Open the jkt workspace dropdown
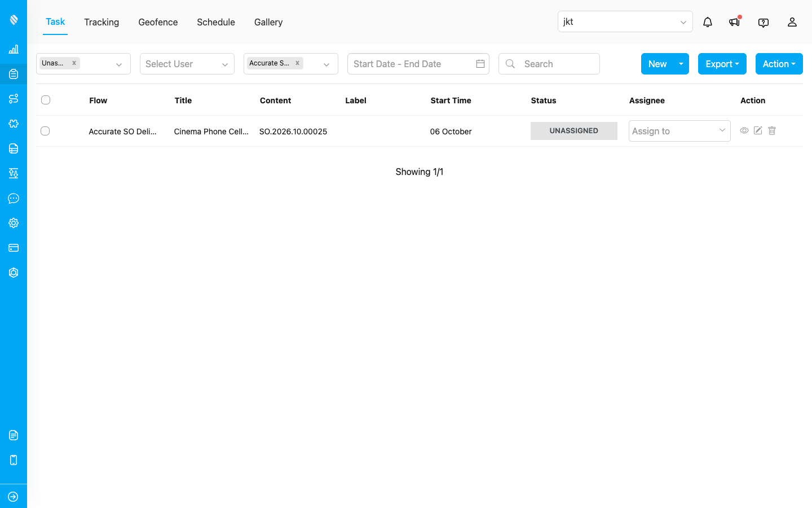Image resolution: width=812 pixels, height=508 pixels. (x=625, y=21)
